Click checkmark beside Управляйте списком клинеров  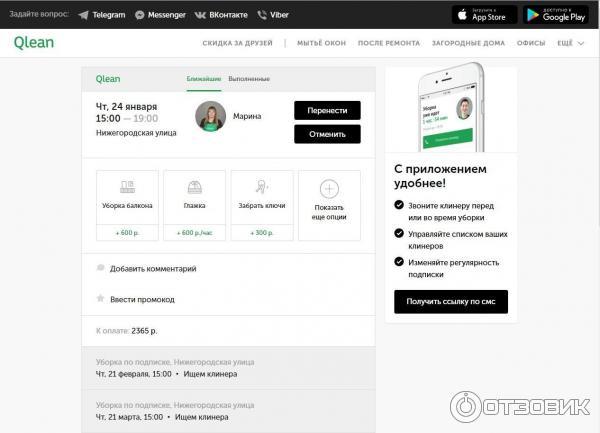point(399,233)
